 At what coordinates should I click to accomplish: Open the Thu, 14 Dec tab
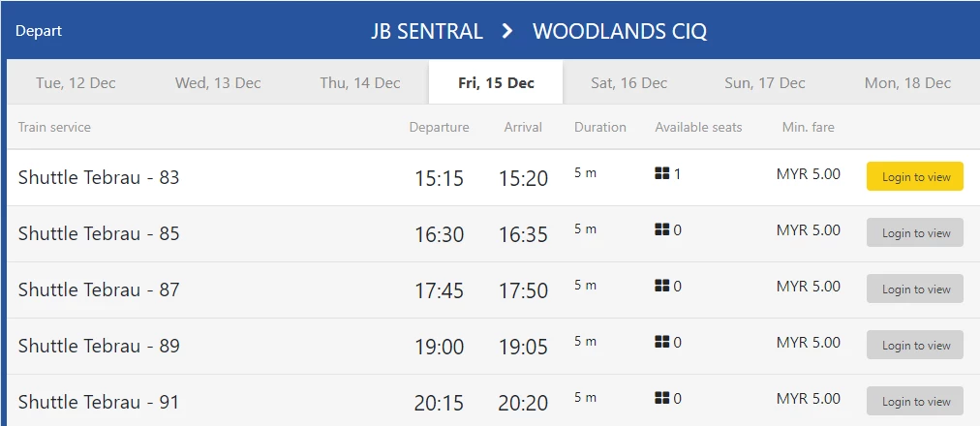click(360, 82)
